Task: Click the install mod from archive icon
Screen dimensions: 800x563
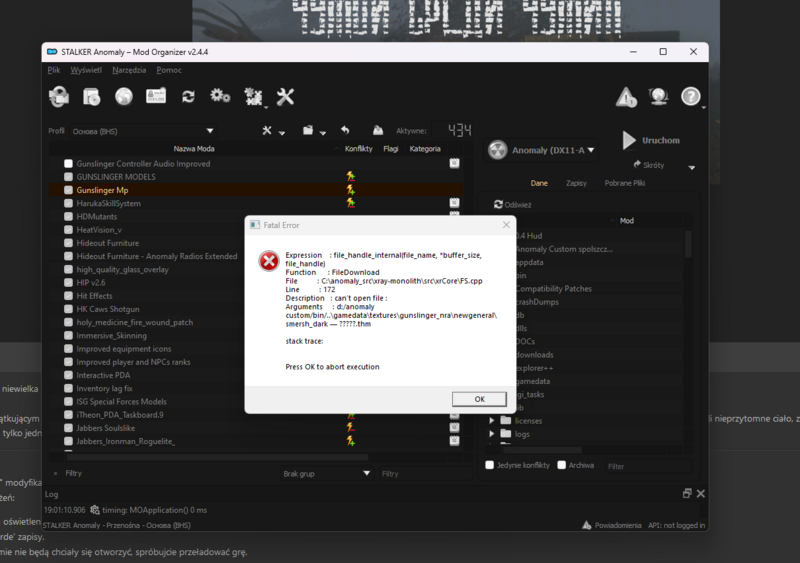Action: (x=91, y=97)
